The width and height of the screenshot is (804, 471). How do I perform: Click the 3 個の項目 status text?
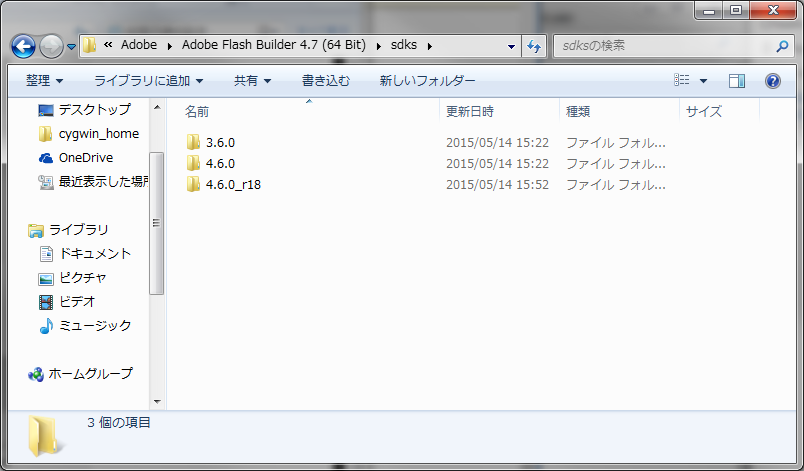[118, 423]
